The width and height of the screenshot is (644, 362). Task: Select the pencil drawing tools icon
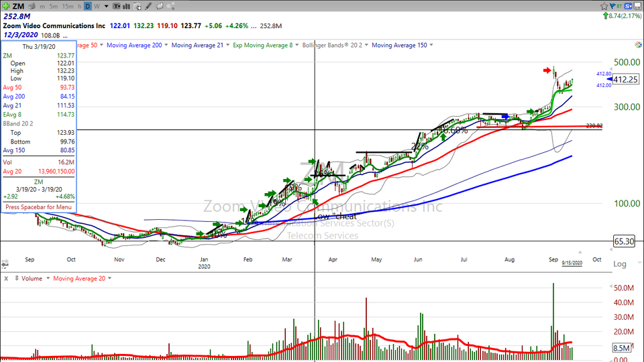(149, 6)
